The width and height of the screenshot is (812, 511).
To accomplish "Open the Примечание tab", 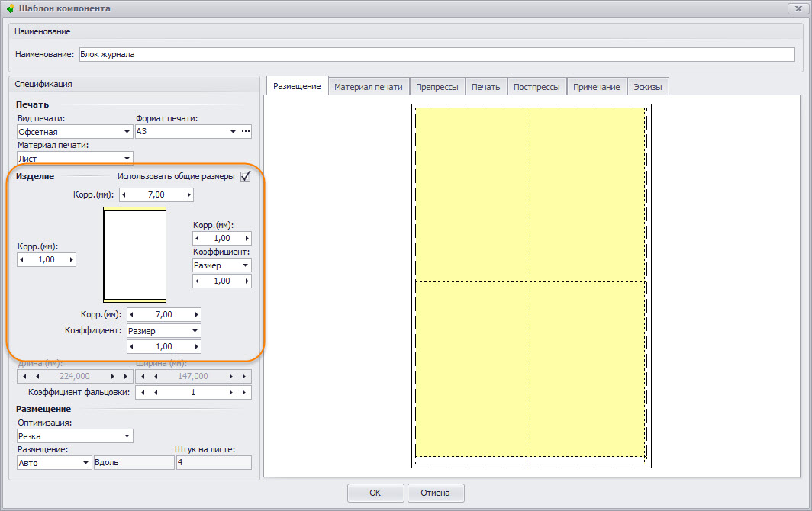I will 597,87.
